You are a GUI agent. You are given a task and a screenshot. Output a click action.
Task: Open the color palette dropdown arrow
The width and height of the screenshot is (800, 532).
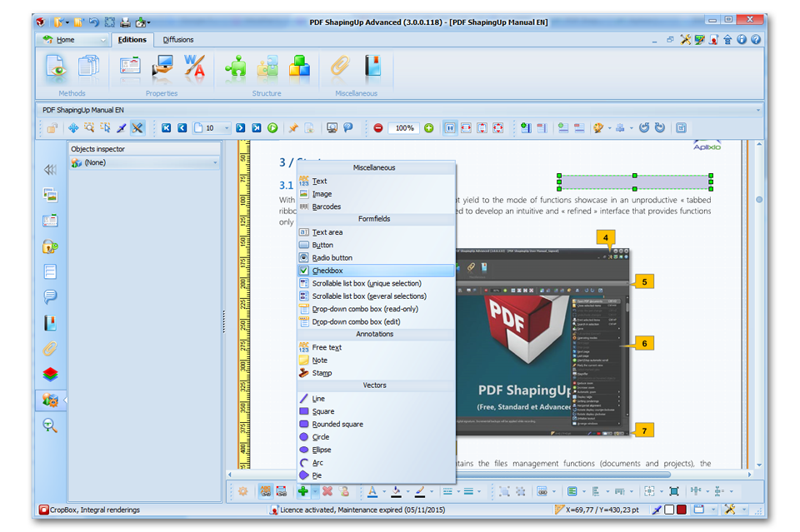click(x=609, y=128)
